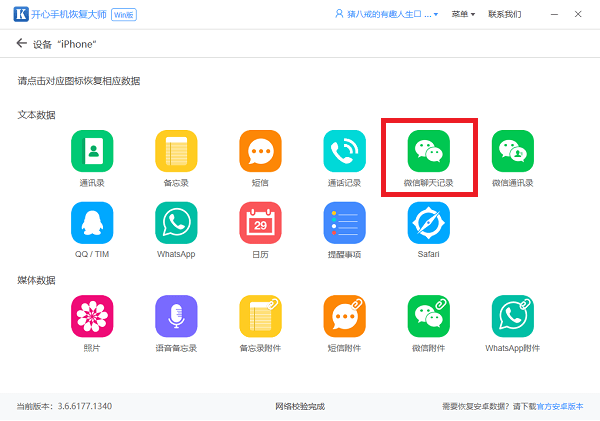Open the 备忘录 notes recovery icon
This screenshot has width=600, height=421.
pyautogui.click(x=176, y=151)
